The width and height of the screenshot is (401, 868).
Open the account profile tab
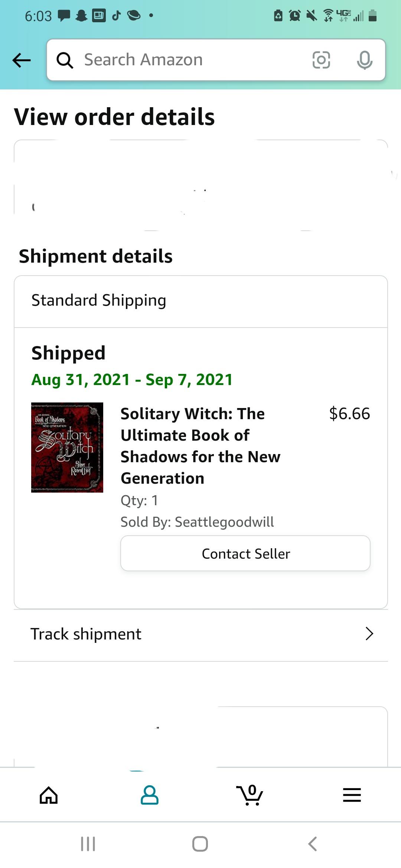tap(150, 795)
